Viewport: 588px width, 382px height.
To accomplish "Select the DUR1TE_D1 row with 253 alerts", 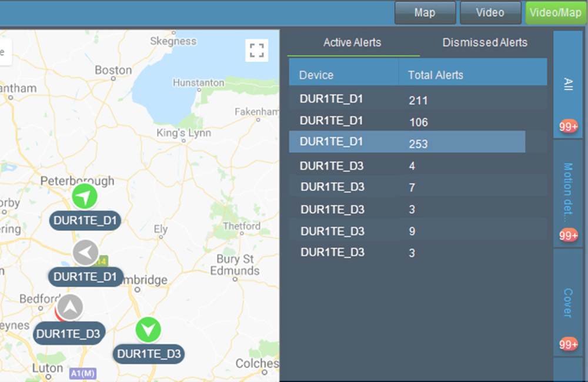I will pos(407,142).
